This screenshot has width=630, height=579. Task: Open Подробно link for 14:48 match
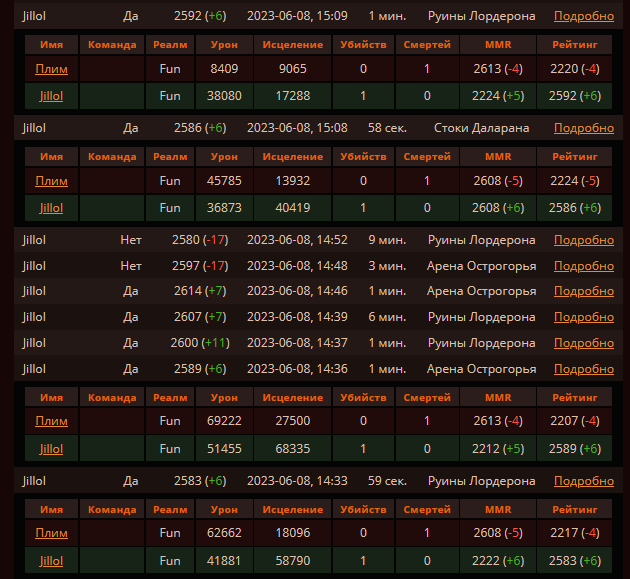click(584, 266)
